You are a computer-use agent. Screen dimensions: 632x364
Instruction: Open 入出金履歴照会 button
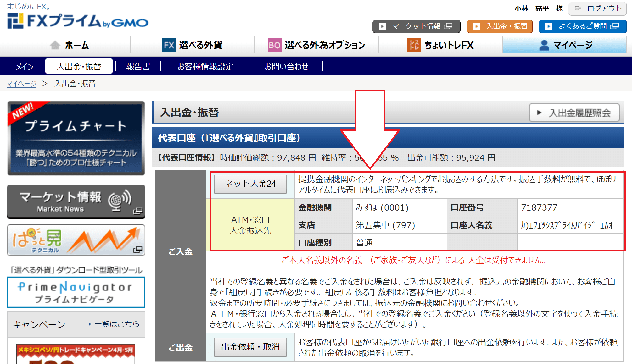click(574, 113)
